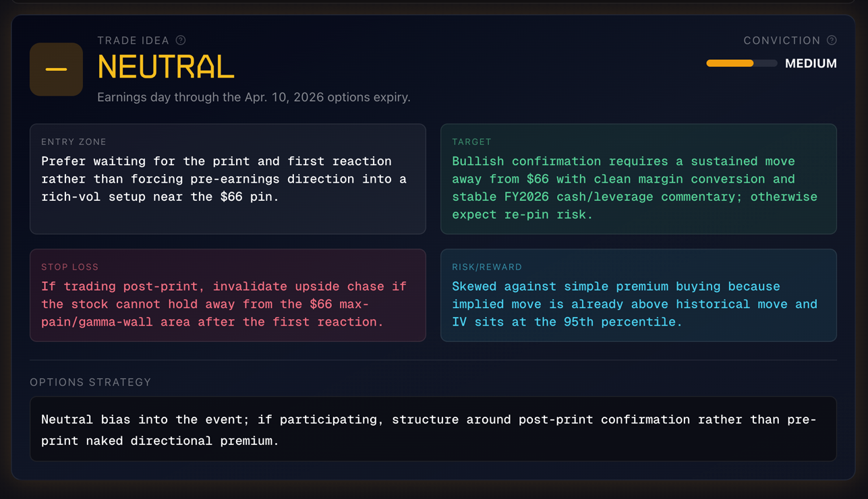The image size is (868, 499).
Task: Open the Conviction help tooltip icon
Action: (x=832, y=40)
